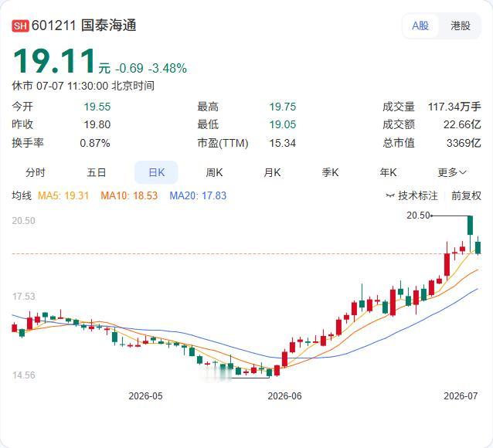The width and height of the screenshot is (493, 448).
Task: Click the 成交量 value 117.34万手
Action: pyautogui.click(x=454, y=107)
